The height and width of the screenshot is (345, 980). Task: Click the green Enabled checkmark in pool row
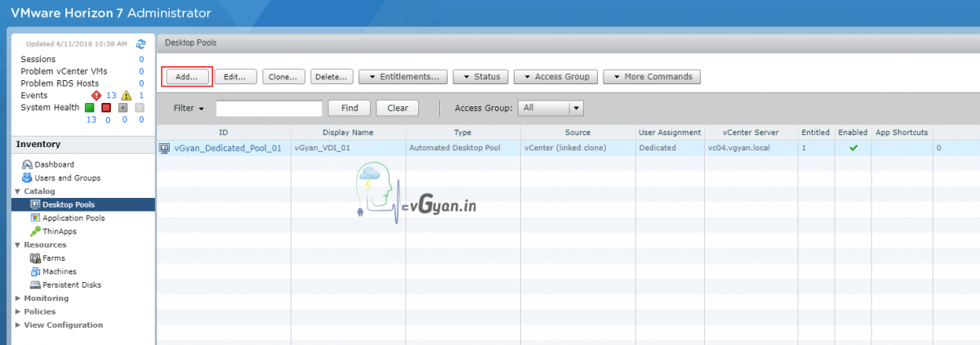(x=853, y=148)
